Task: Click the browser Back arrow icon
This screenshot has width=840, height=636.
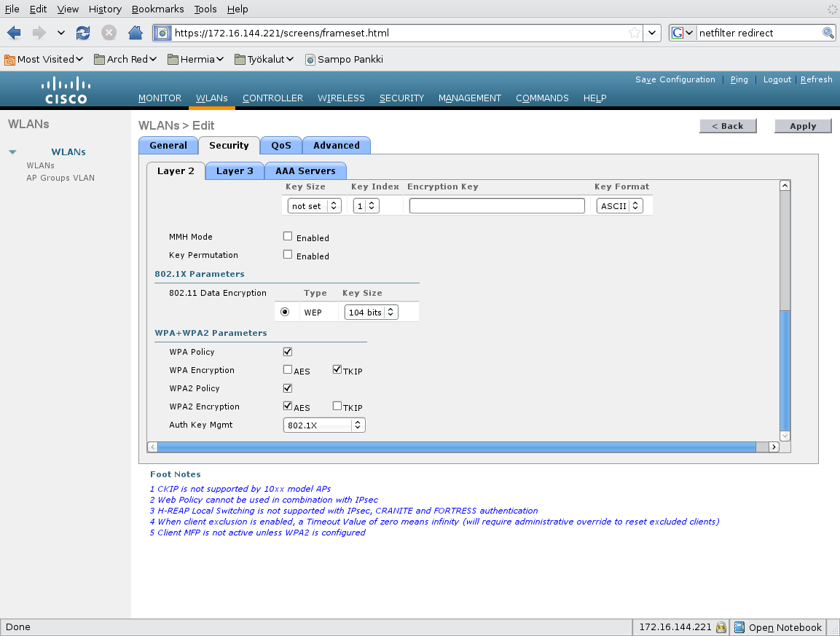Action: [x=14, y=33]
